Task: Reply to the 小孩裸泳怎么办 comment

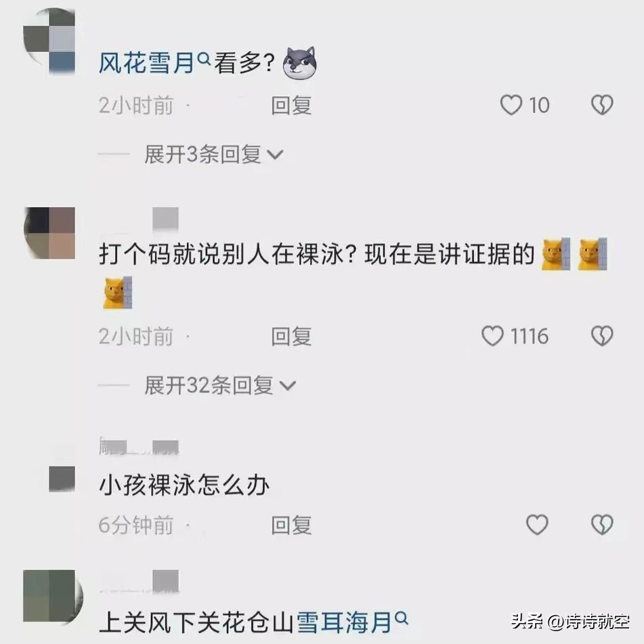Action: (x=291, y=525)
